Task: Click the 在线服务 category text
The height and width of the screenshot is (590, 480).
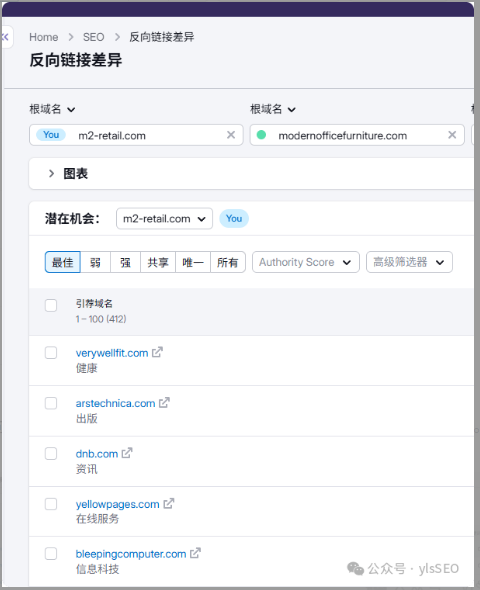Action: (x=97, y=519)
